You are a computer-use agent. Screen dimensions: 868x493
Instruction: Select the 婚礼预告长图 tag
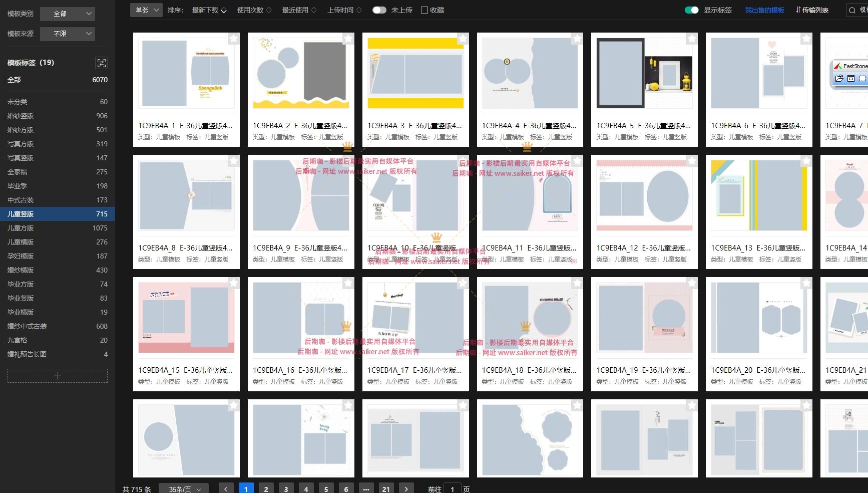coord(58,354)
